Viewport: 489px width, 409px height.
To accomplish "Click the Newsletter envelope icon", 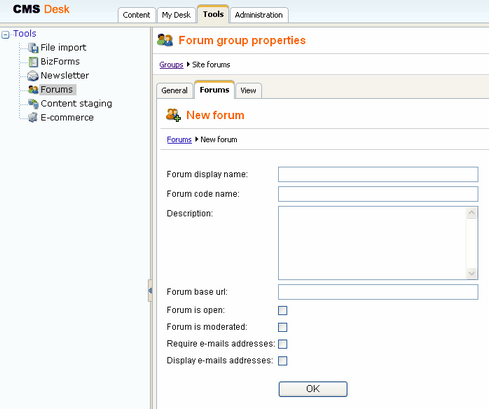I will click(33, 76).
